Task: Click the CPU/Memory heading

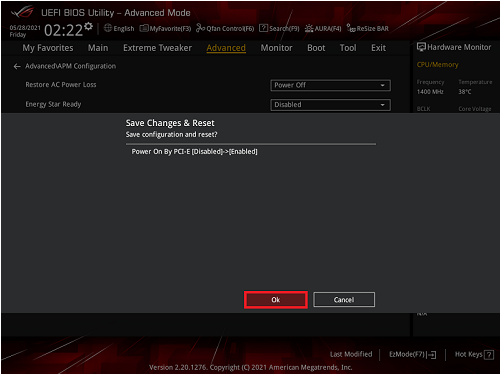Action: [437, 65]
